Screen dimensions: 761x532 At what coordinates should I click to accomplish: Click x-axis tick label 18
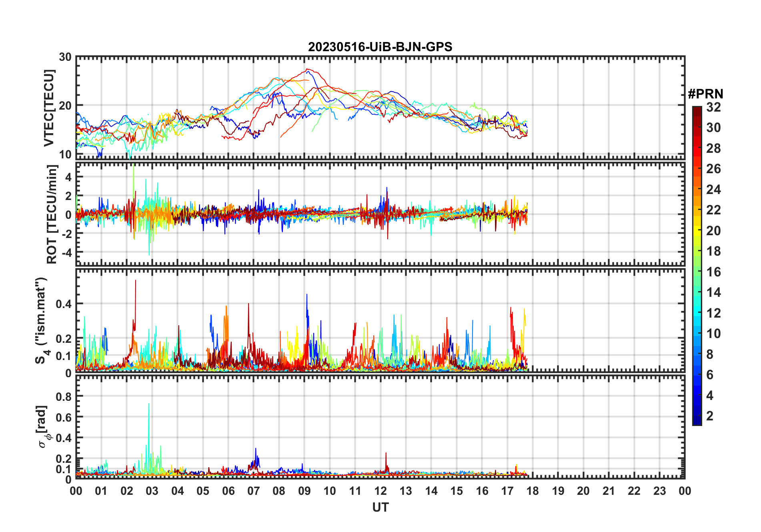pyautogui.click(x=533, y=491)
